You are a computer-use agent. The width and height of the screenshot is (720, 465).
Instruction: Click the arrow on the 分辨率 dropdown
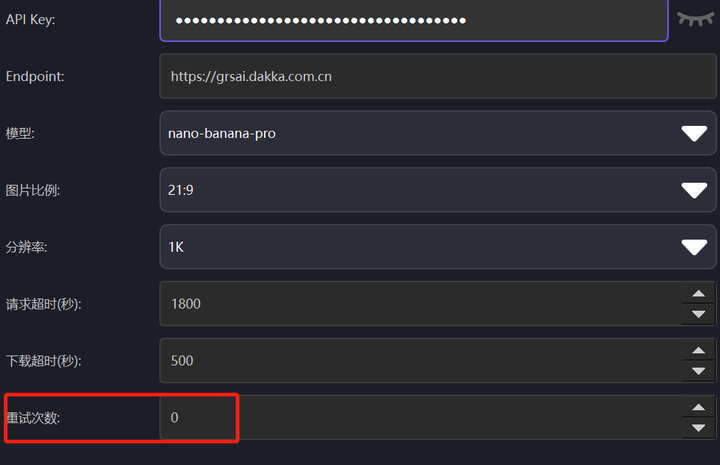[694, 247]
